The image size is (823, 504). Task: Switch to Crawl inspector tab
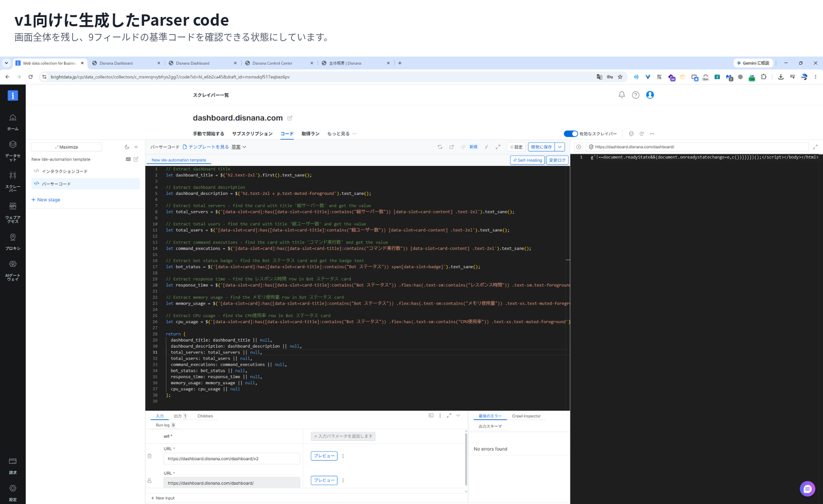click(x=526, y=416)
